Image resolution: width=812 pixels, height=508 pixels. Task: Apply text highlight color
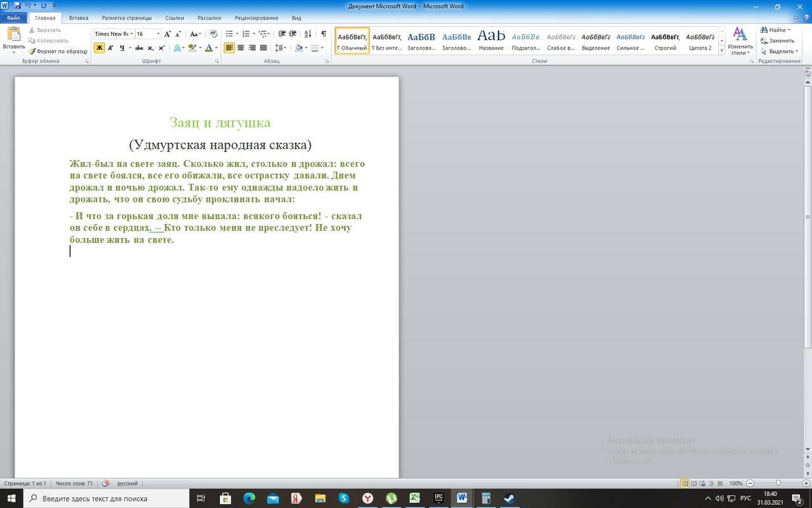[192, 48]
